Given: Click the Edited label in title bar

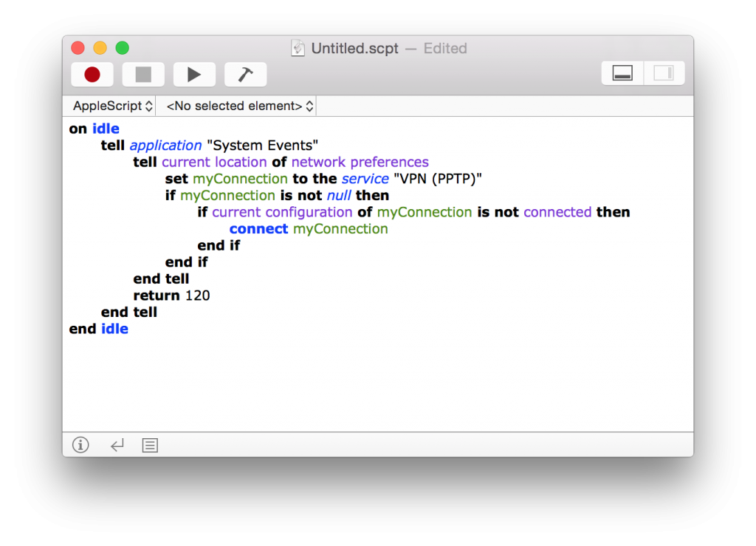Looking at the screenshot, I should point(445,48).
